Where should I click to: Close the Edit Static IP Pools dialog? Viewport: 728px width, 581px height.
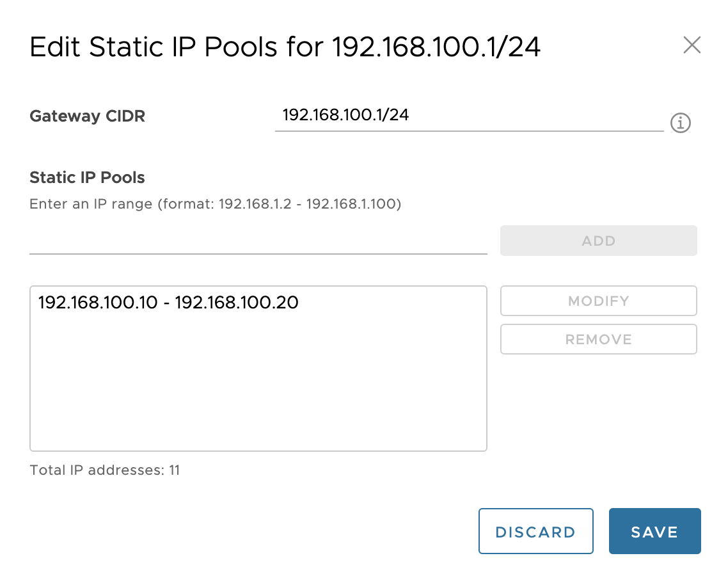pyautogui.click(x=692, y=45)
